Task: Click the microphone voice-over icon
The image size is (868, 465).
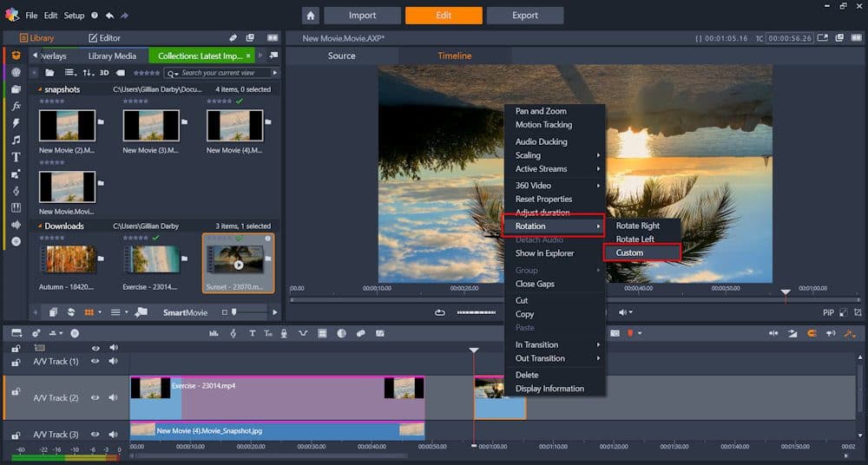Action: pyautogui.click(x=284, y=333)
